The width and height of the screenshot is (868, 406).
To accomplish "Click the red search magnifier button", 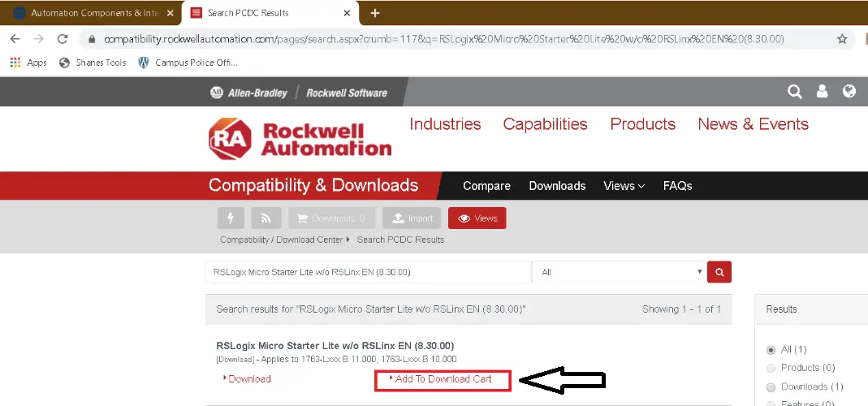I will tap(719, 272).
